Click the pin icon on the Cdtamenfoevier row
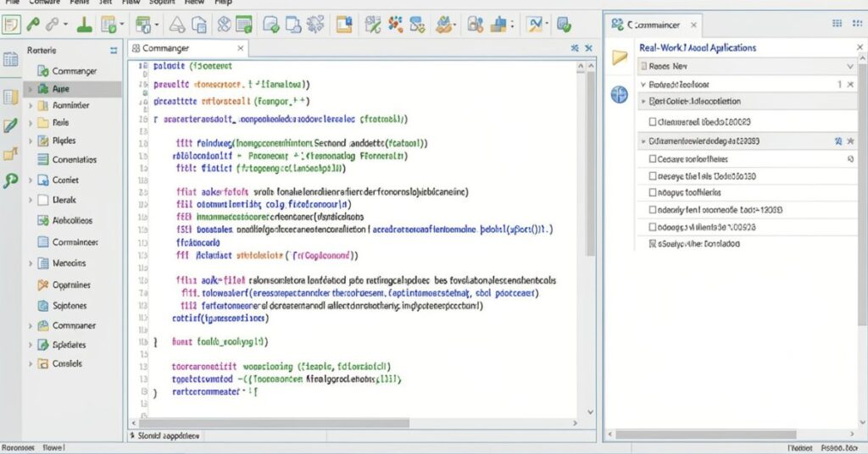 838,141
